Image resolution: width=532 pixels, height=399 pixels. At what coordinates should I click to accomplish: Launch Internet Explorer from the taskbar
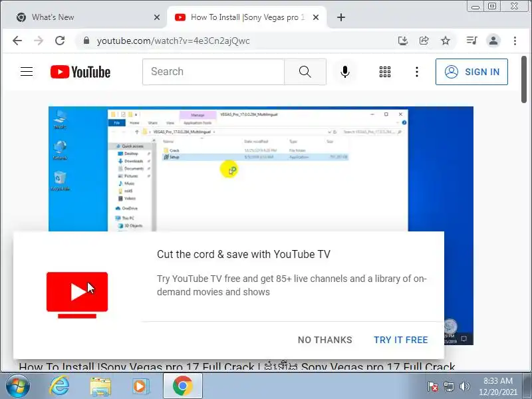coord(59,386)
